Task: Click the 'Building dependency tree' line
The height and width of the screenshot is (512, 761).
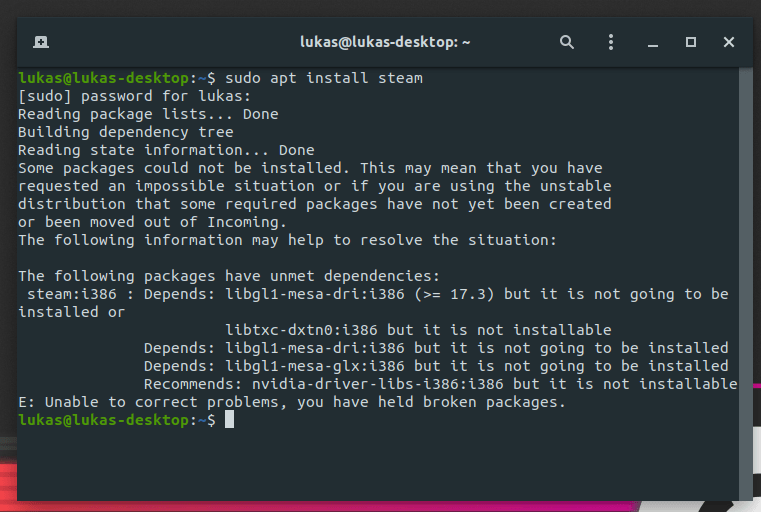Action: 126,132
